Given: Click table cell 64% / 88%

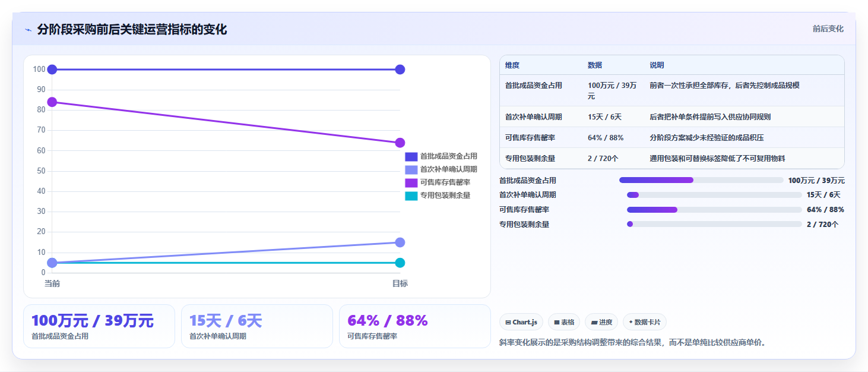Looking at the screenshot, I should (606, 138).
